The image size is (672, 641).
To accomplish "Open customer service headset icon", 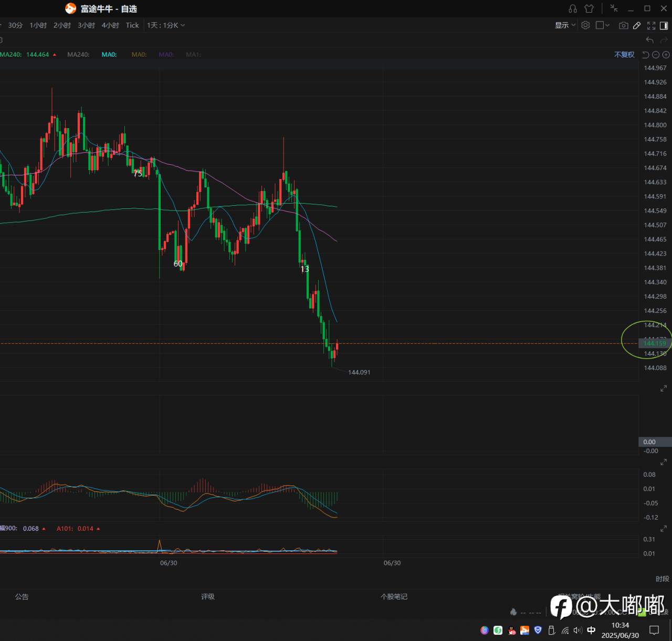I will (573, 8).
